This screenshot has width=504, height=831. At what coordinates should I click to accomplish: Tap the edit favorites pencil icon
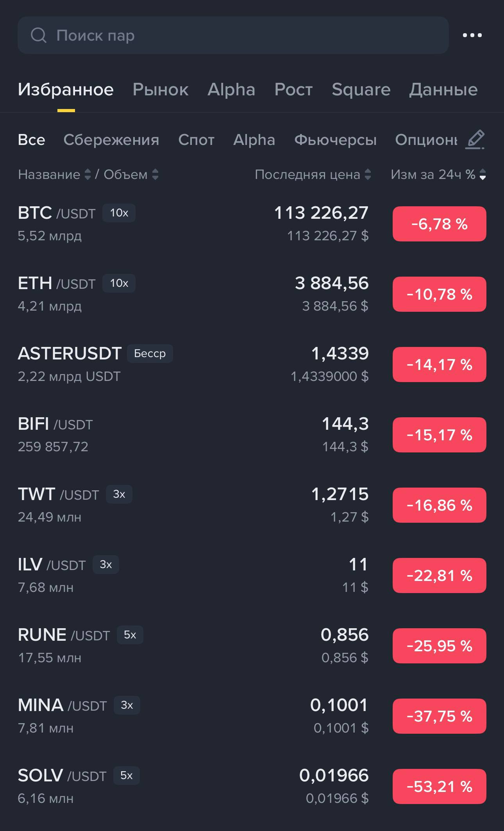tap(475, 140)
